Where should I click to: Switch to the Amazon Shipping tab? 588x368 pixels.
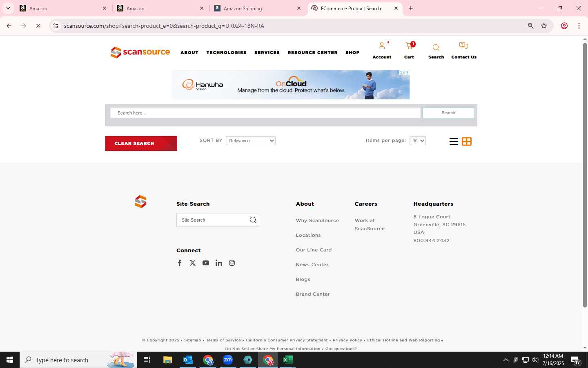(257, 8)
